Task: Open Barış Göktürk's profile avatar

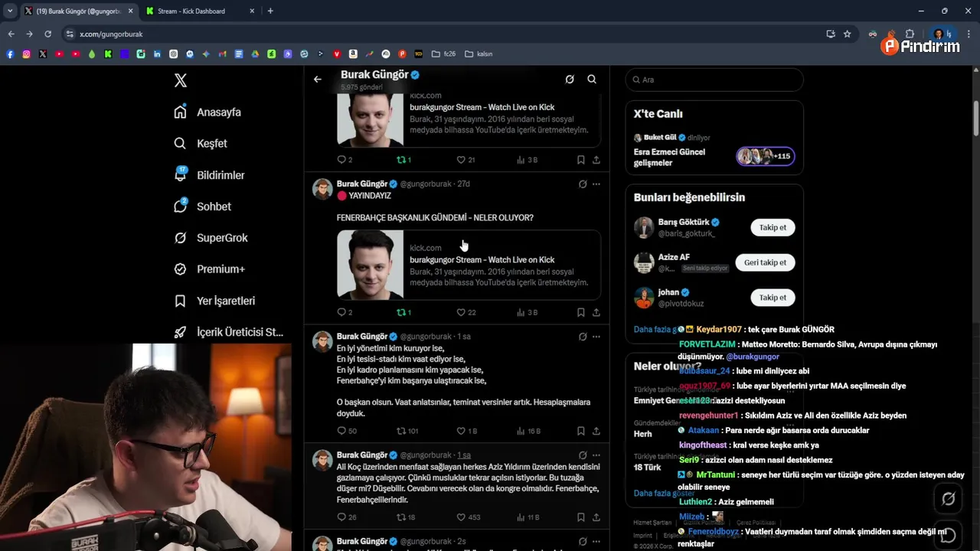Action: (644, 227)
